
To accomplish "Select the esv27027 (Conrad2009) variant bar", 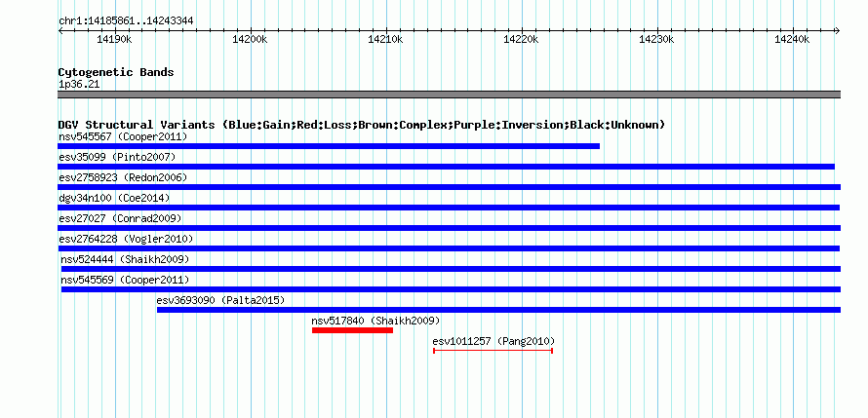I will (x=450, y=228).
